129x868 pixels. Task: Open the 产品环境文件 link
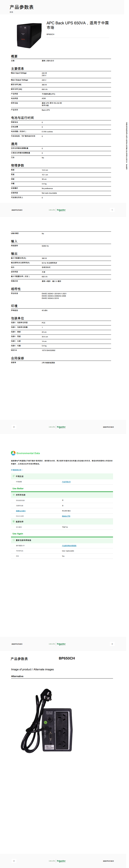[x=66, y=482]
